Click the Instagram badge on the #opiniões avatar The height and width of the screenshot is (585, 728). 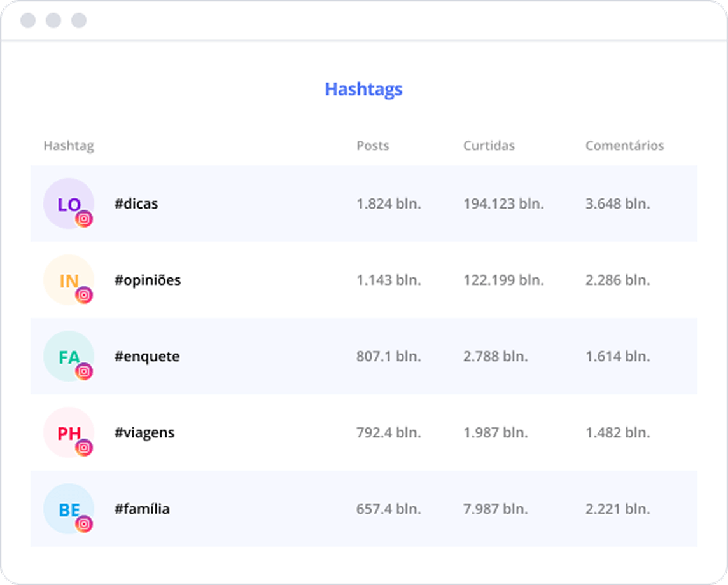pyautogui.click(x=85, y=295)
